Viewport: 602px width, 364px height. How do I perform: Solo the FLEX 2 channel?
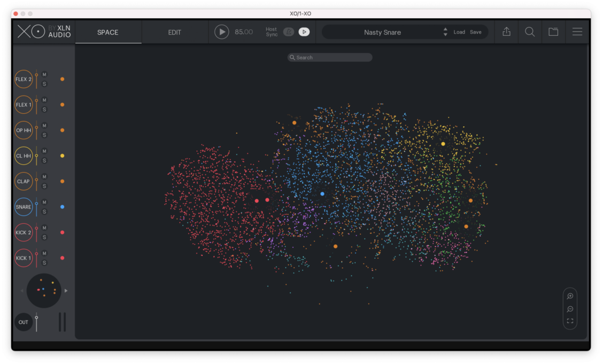point(44,84)
